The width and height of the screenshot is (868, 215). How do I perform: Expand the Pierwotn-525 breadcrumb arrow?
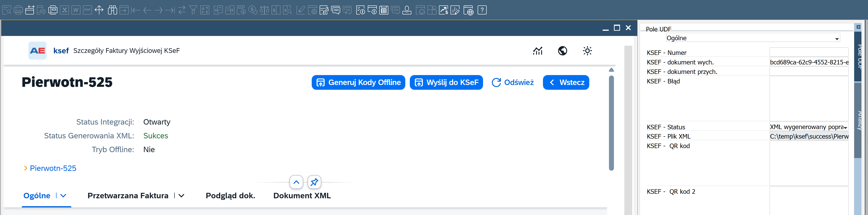coord(26,168)
